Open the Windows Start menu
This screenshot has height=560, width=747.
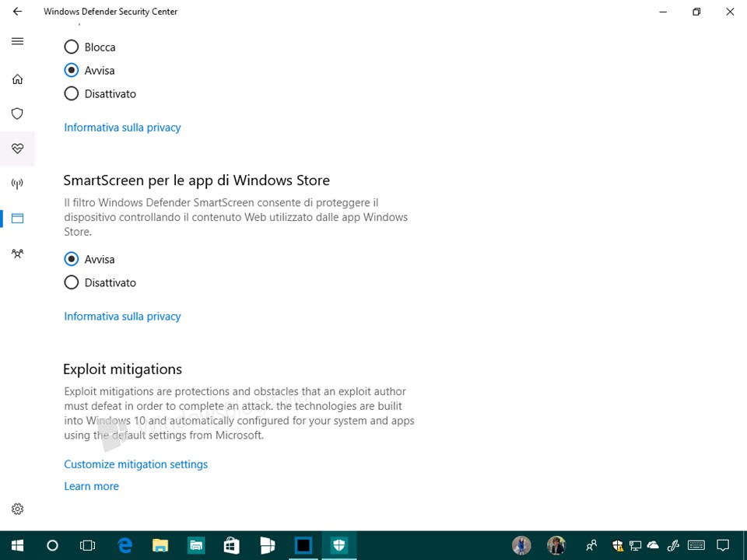[18, 546]
